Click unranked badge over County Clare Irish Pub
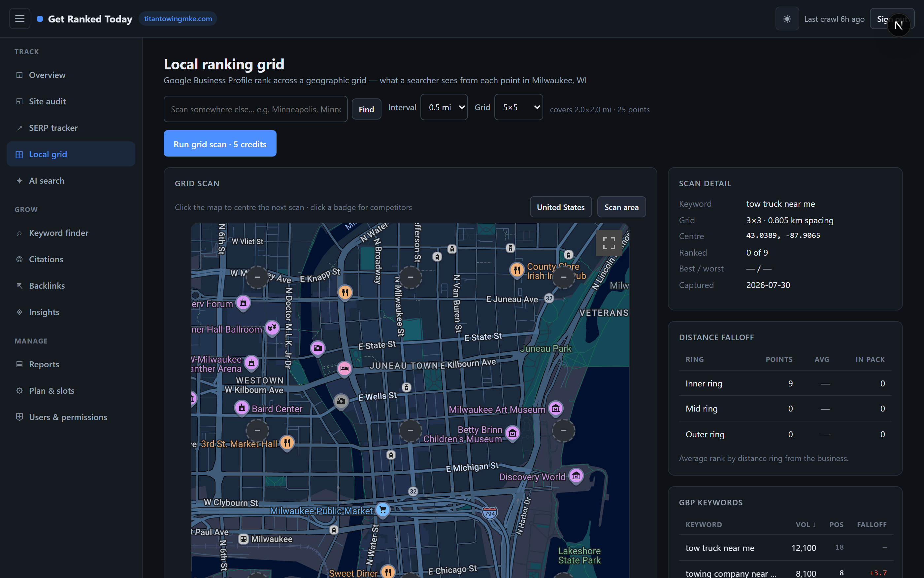The height and width of the screenshot is (578, 924). tap(564, 277)
